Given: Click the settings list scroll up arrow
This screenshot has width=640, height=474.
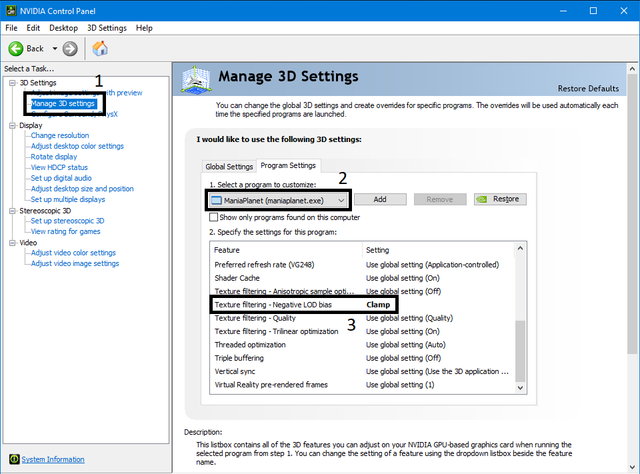Looking at the screenshot, I should tap(520, 248).
